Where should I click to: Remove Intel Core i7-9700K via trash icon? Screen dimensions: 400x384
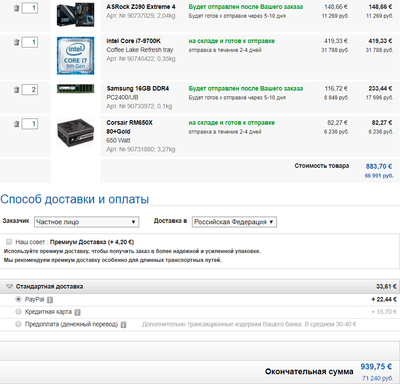tap(16, 42)
